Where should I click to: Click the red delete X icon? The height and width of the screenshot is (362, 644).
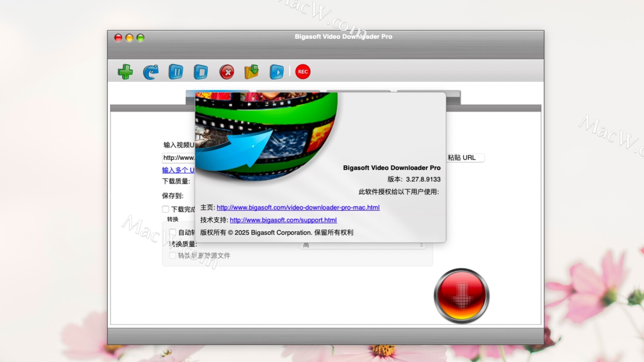pos(227,72)
